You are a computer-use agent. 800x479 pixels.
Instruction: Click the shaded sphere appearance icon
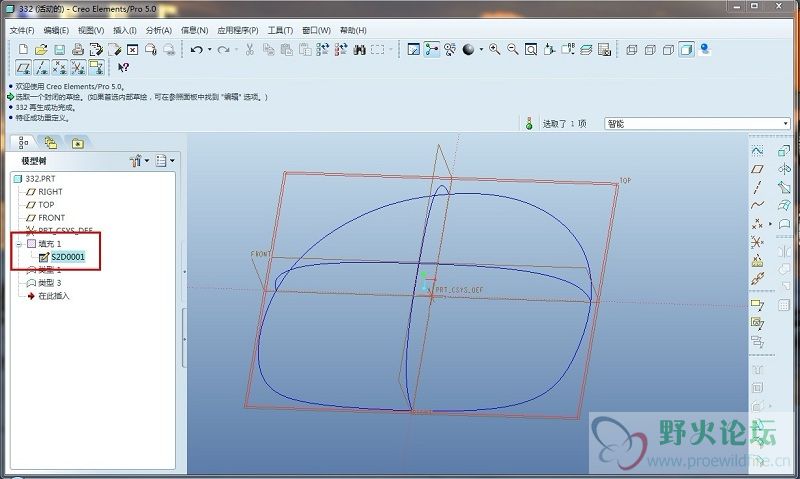point(468,49)
